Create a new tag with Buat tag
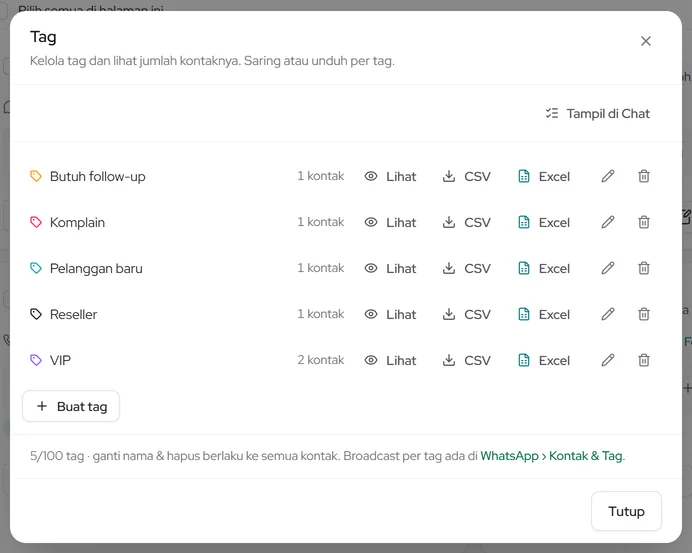This screenshot has height=553, width=692. coord(71,406)
